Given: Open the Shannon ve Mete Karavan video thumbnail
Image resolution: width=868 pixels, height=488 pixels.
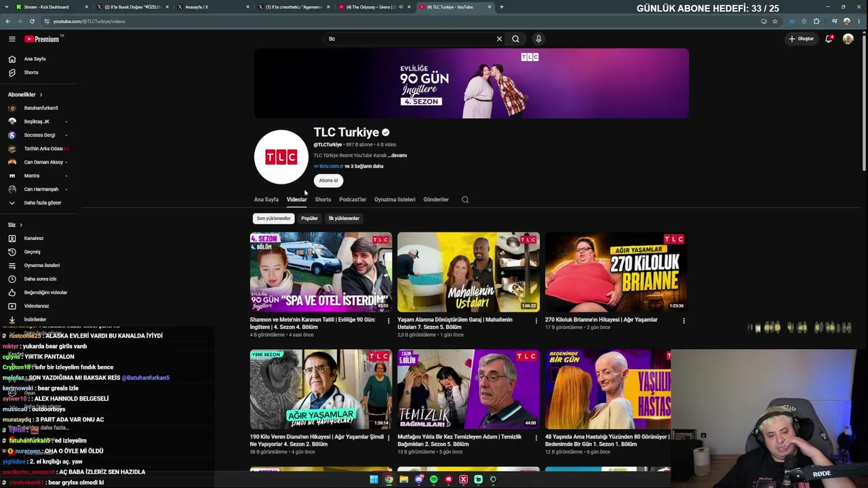Looking at the screenshot, I should [321, 272].
